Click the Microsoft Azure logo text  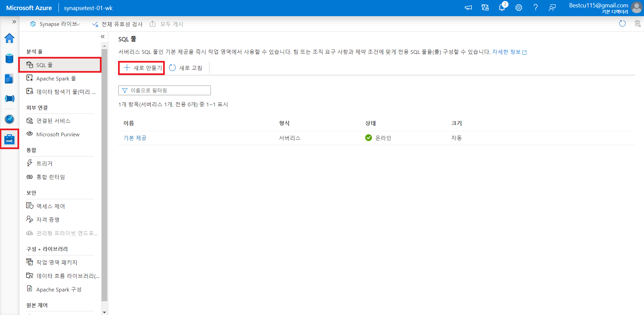pos(29,8)
